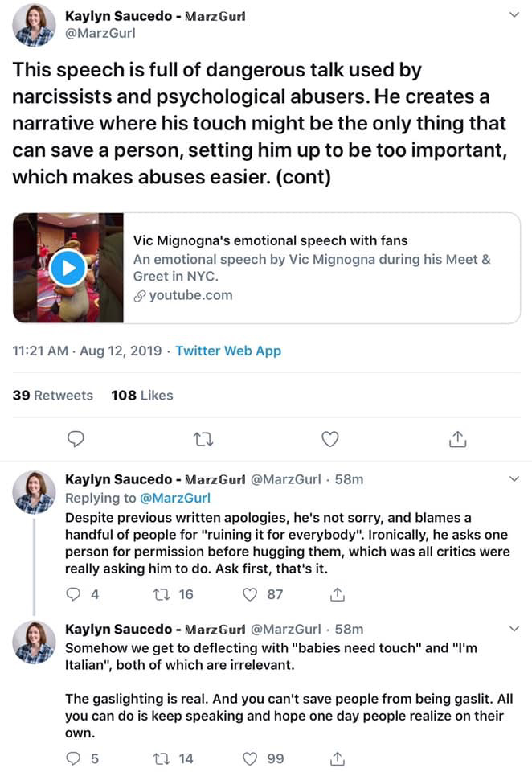Reply to the 'babies need touch' tweet
Viewport: 532px width, 772px height.
[74, 758]
